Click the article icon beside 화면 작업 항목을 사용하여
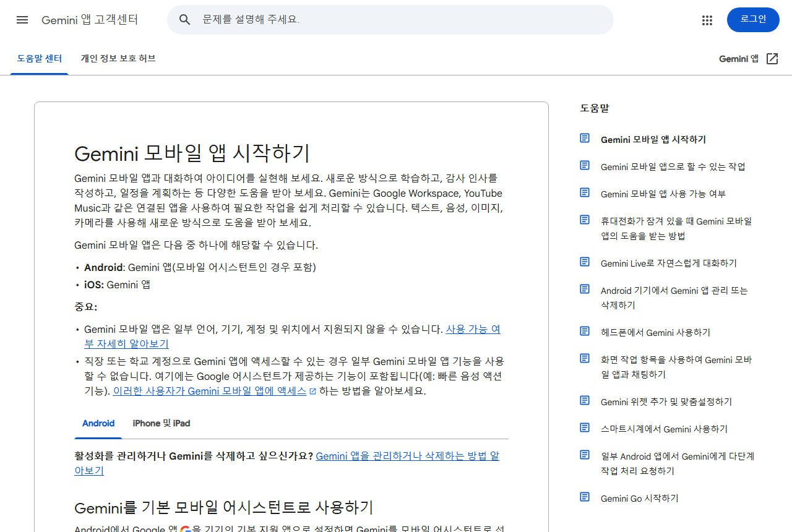This screenshot has width=792, height=532. pos(585,358)
